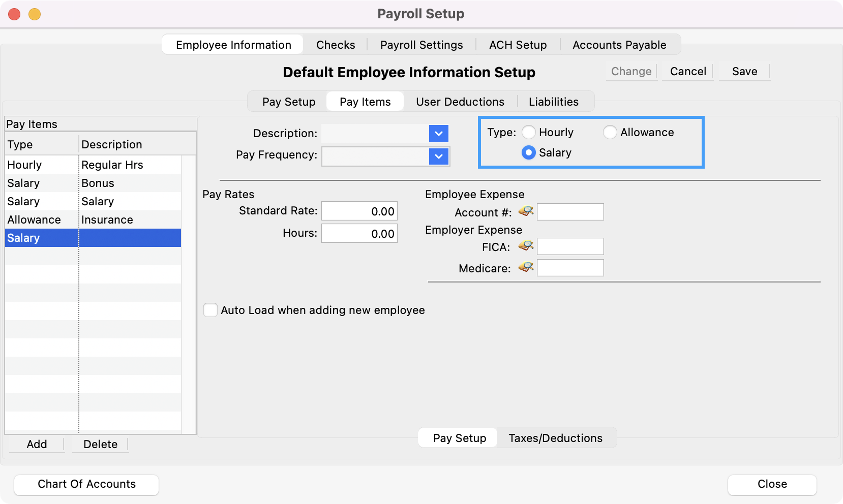Open the Description dropdown

click(x=438, y=134)
